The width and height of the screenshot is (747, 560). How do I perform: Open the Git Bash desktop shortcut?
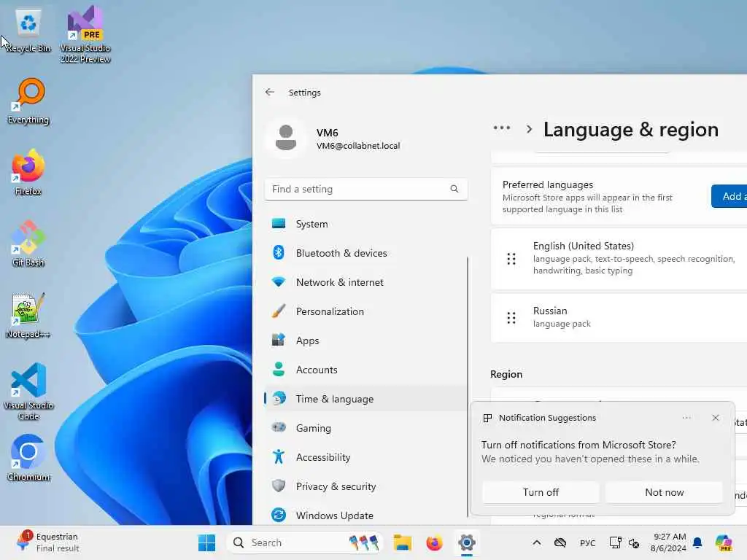28,244
